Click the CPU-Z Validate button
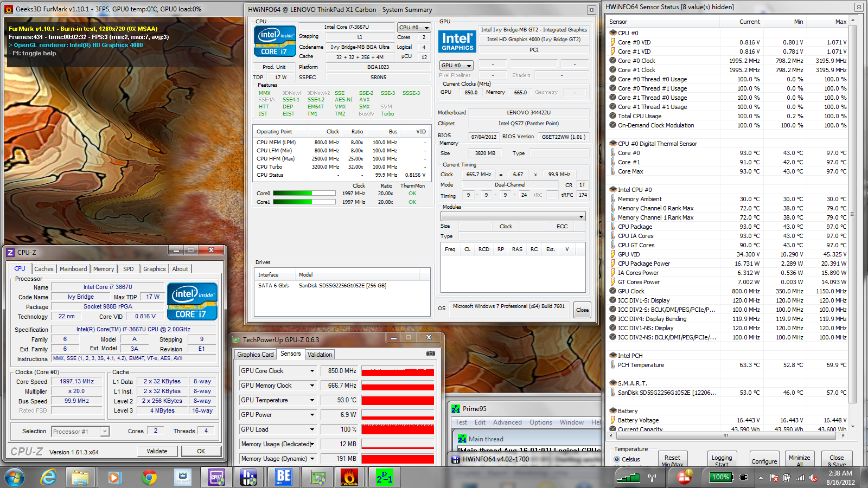868x488 pixels. pyautogui.click(x=157, y=451)
